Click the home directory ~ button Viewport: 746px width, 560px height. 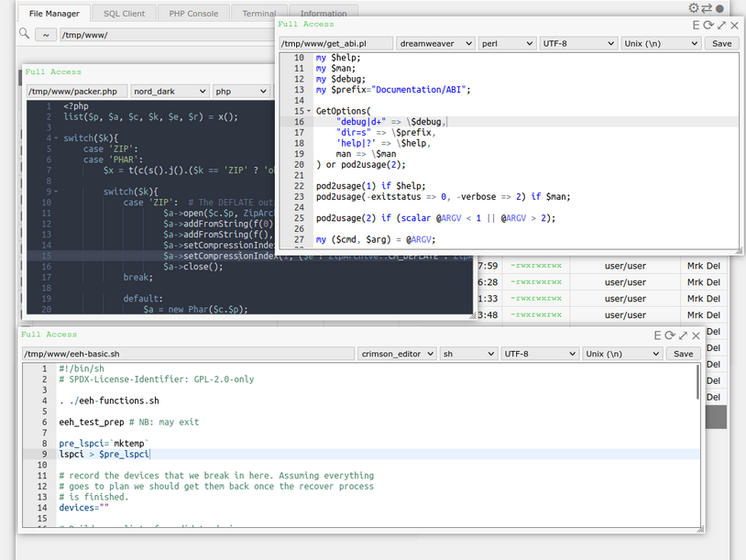(46, 35)
